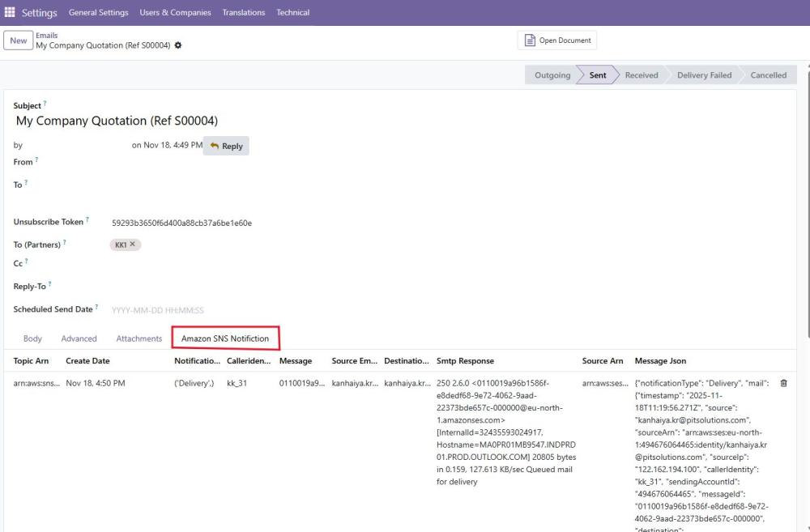Select the Amazon SNS Notifiction tab
810x532 pixels.
pos(225,338)
